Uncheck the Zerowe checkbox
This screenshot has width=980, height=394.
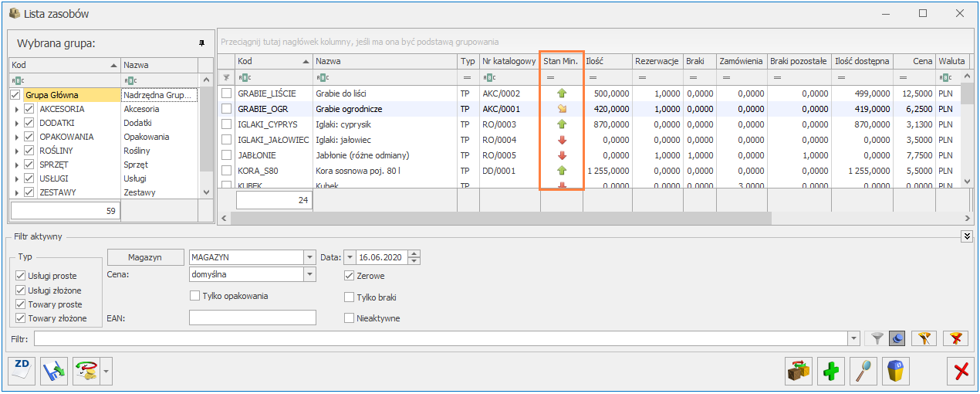350,276
